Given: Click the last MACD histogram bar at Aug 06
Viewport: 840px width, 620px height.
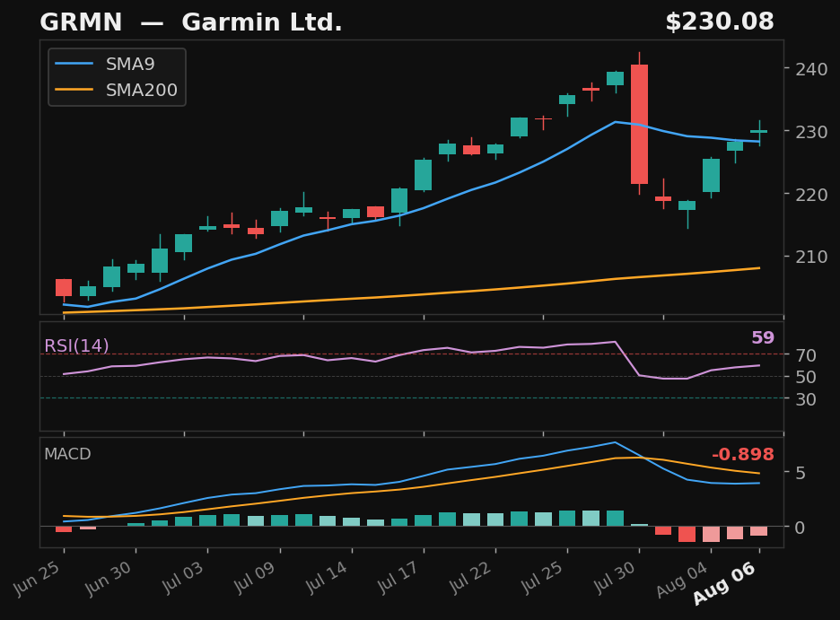Looking at the screenshot, I should point(759,531).
